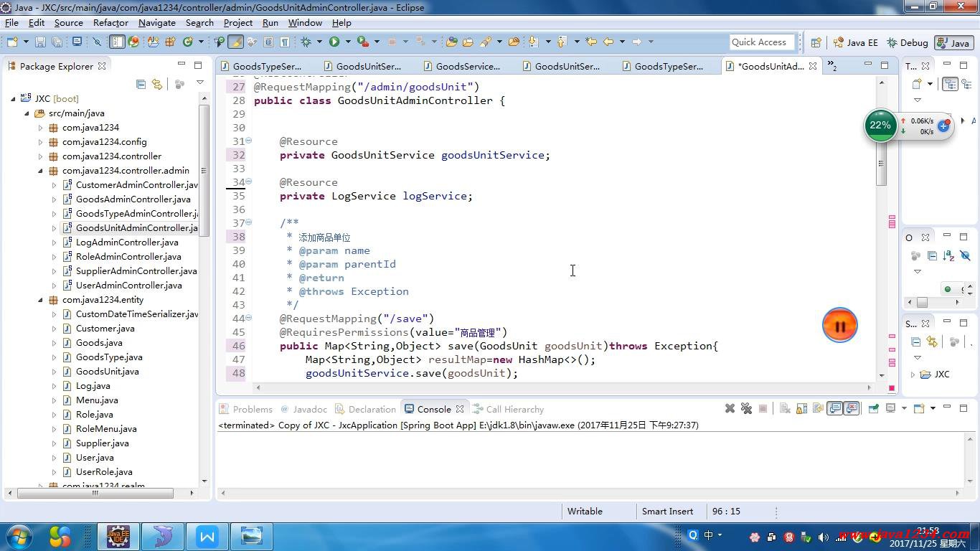The width and height of the screenshot is (980, 551).
Task: Click the Save All toolbar icon
Action: (56, 42)
